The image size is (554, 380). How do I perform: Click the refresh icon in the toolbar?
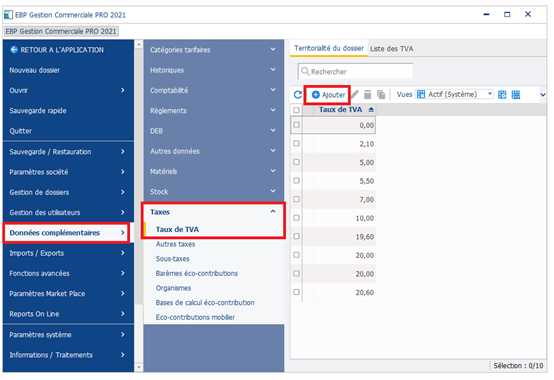298,95
